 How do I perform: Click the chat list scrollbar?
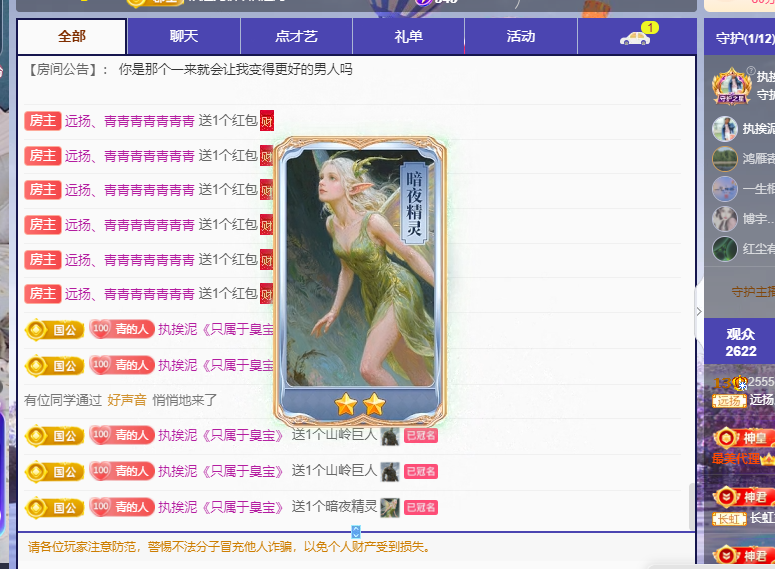coord(692,507)
